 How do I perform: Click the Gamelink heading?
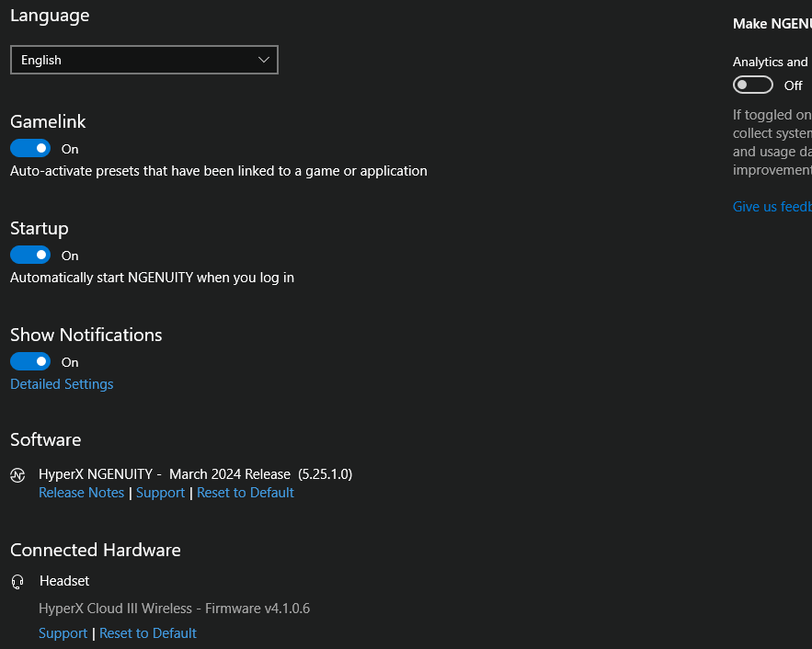48,122
